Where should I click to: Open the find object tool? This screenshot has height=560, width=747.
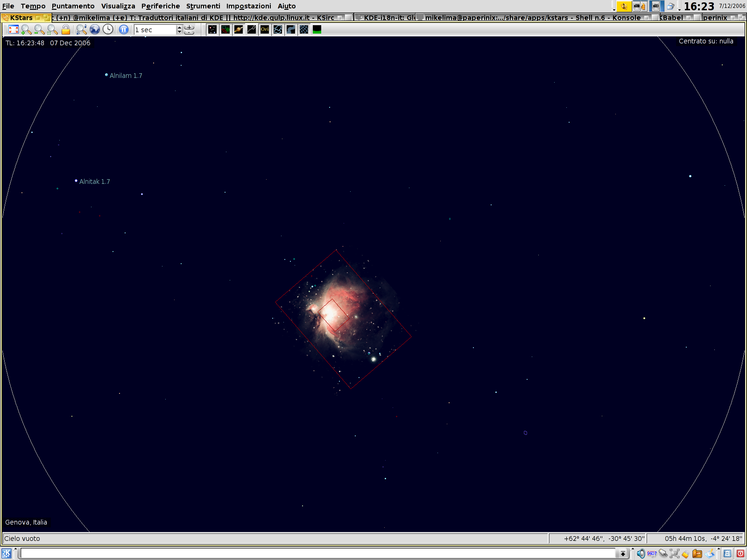coord(82,29)
